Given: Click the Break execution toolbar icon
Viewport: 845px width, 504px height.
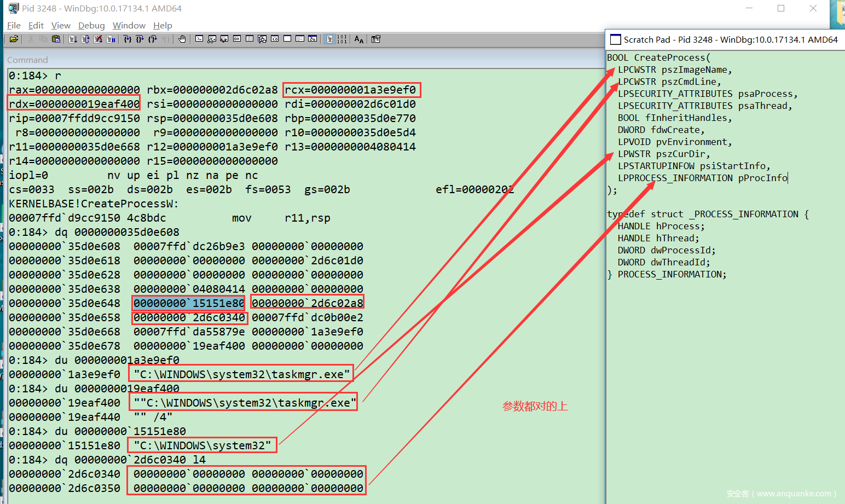Looking at the screenshot, I should (x=111, y=39).
